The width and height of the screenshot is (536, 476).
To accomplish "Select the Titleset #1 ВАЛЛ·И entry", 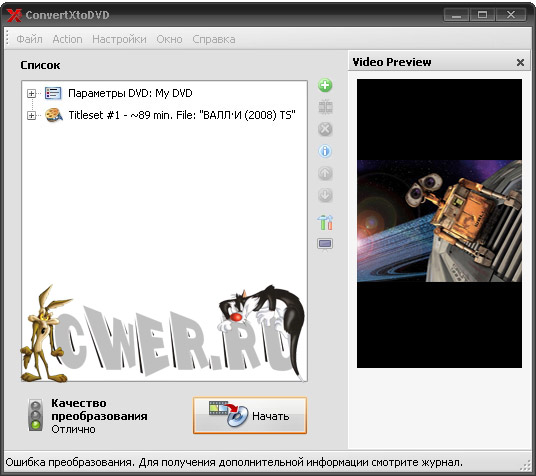I will (182, 115).
